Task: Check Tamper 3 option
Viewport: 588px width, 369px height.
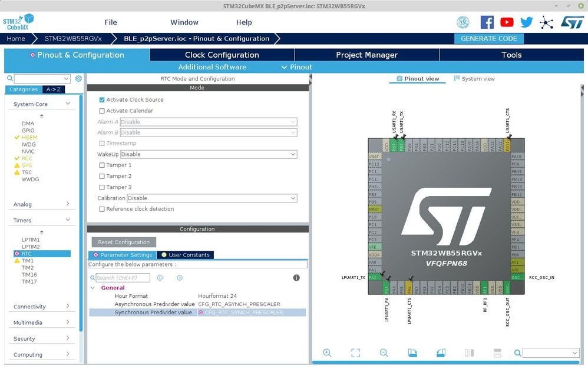Action: (x=101, y=187)
